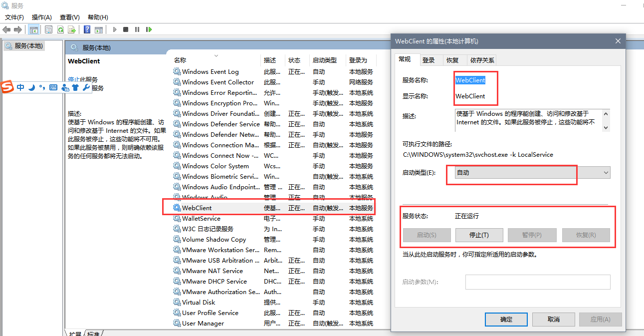644x336 pixels.
Task: Toggle half/full width with moon icon
Action: 31,87
